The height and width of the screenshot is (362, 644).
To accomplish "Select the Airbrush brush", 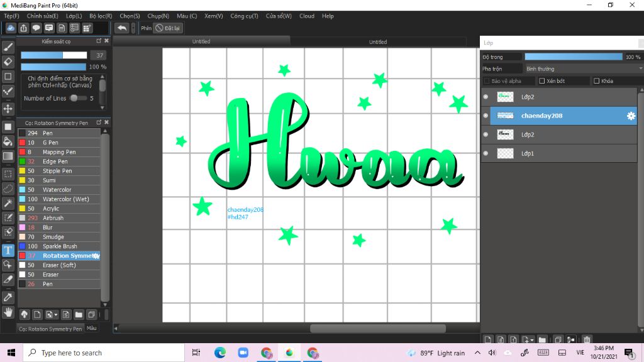I will [59, 218].
